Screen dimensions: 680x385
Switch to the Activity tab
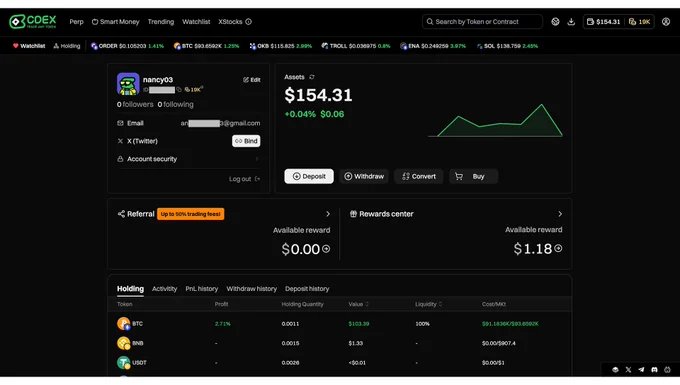click(x=164, y=289)
